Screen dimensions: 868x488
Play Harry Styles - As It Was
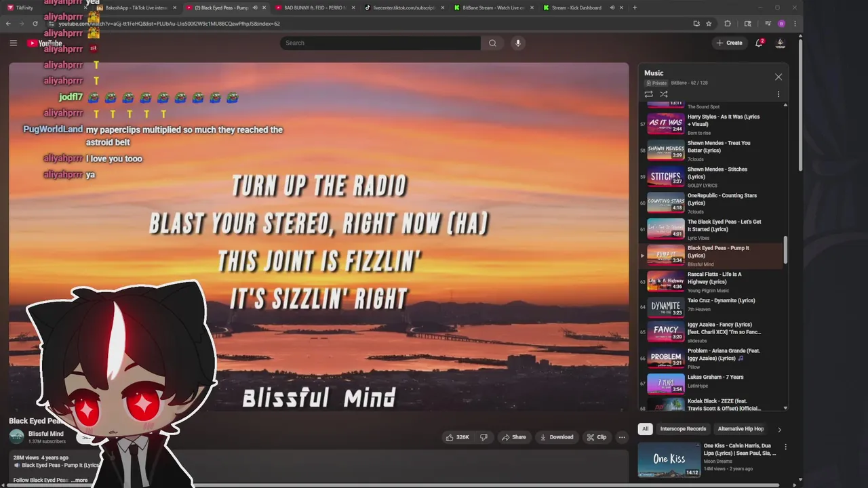pos(712,124)
